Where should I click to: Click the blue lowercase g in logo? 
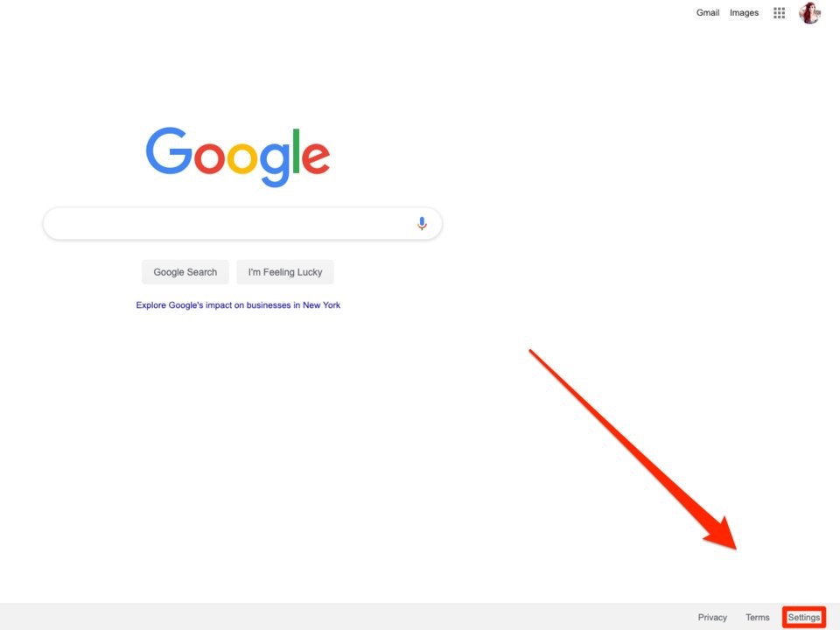pyautogui.click(x=274, y=164)
